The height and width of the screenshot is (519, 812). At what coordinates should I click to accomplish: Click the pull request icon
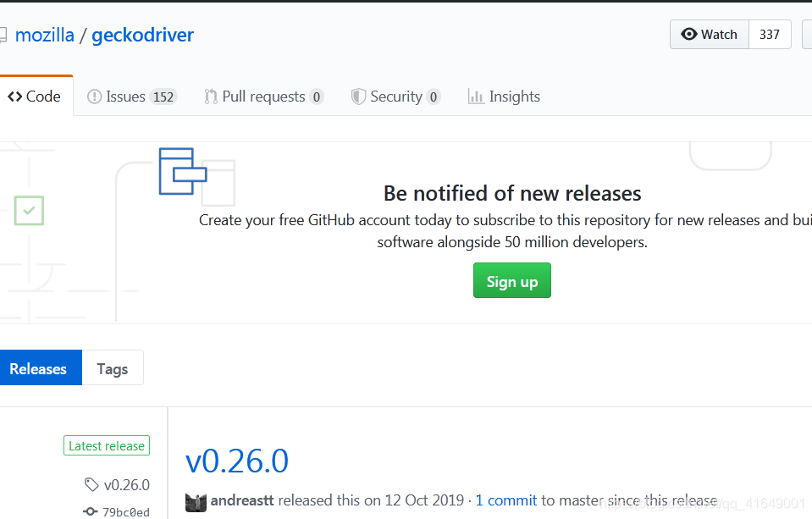pos(210,97)
